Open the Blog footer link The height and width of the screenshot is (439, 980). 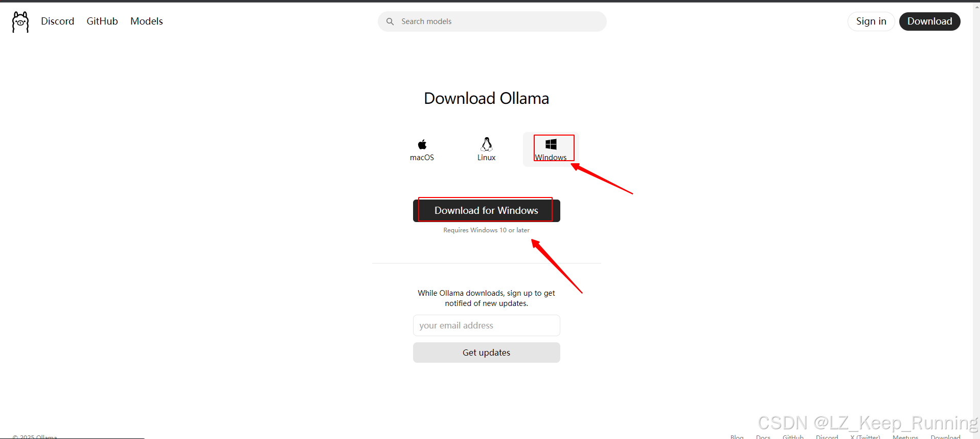(x=737, y=437)
